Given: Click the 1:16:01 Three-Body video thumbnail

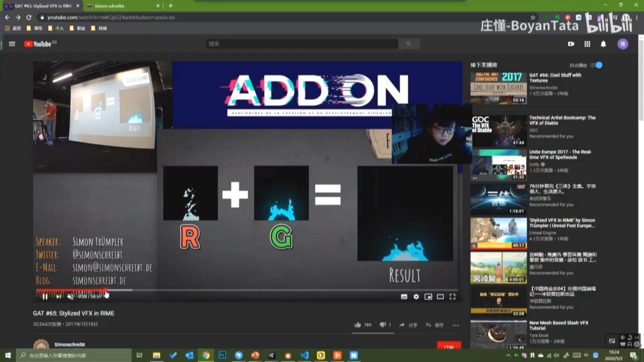Looking at the screenshot, I should point(498,199).
